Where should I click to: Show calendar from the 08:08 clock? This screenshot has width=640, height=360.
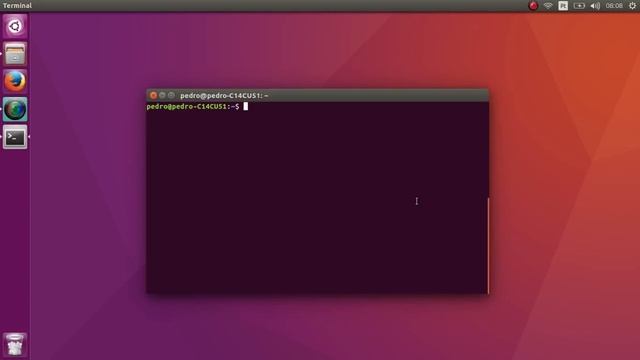click(x=614, y=6)
